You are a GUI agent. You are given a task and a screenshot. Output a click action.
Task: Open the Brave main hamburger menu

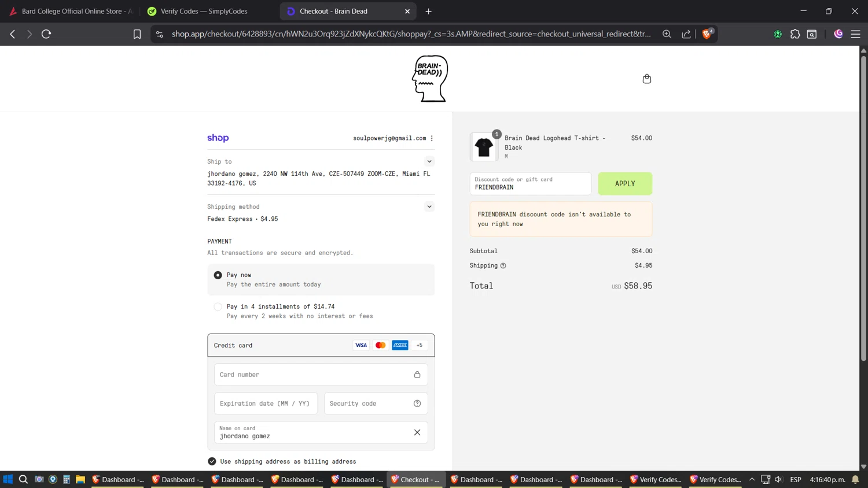855,34
